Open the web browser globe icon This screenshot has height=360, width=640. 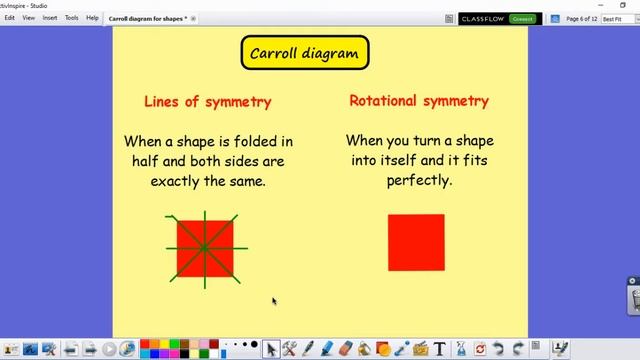[128, 349]
